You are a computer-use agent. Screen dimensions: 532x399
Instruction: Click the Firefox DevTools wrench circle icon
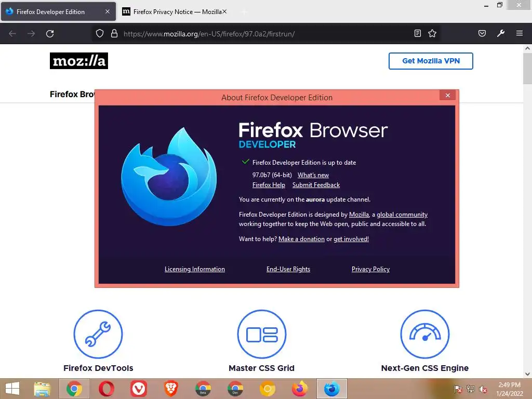98,334
